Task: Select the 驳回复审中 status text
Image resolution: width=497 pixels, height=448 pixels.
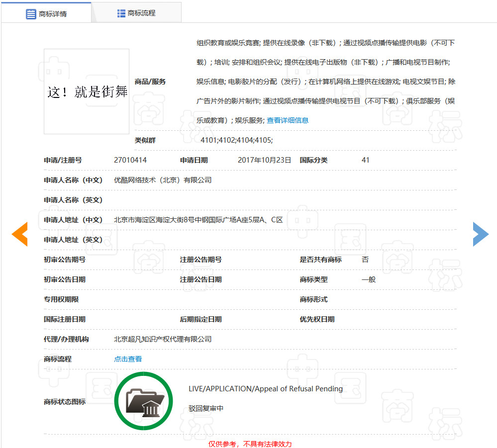Action: tap(206, 408)
